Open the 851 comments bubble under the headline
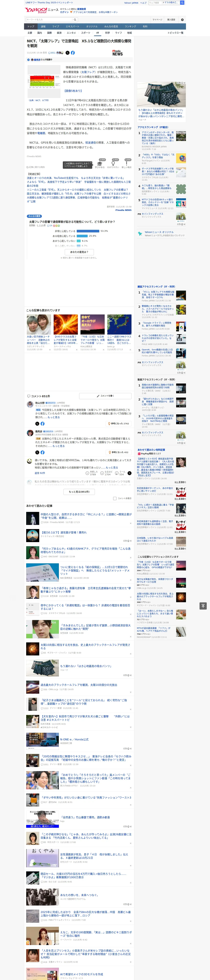Image resolution: width=210 pixels, height=980 pixels. (x=52, y=53)
